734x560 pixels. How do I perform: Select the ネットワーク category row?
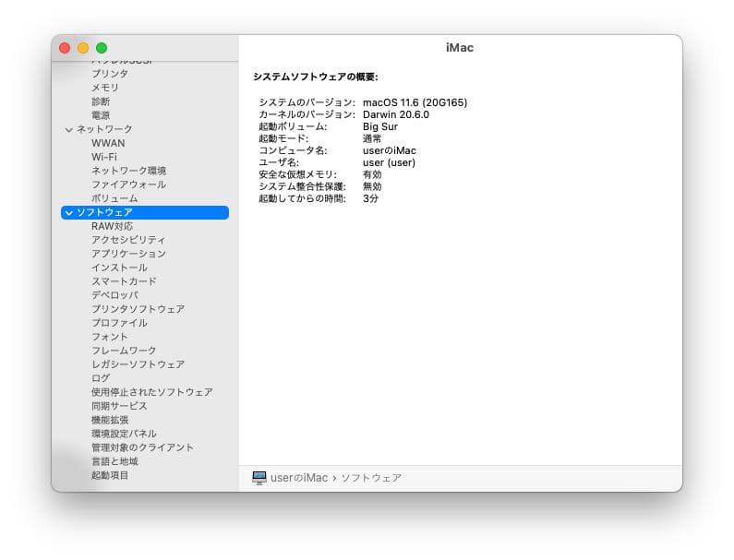point(145,129)
